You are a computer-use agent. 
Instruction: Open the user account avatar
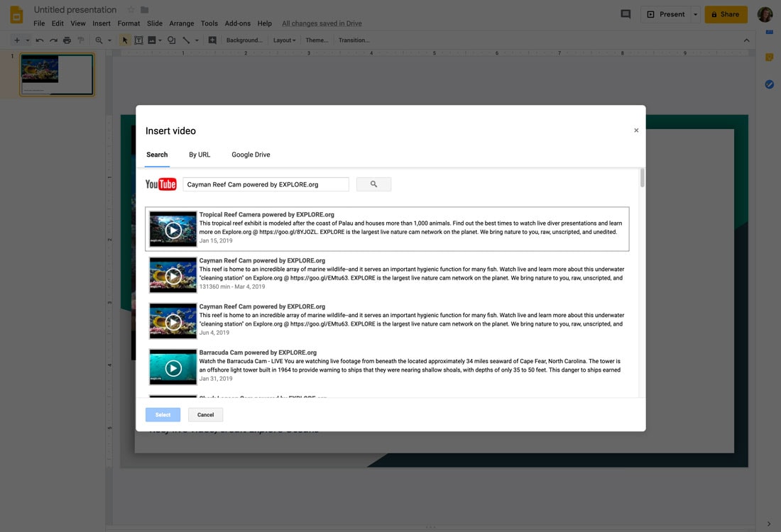[765, 14]
